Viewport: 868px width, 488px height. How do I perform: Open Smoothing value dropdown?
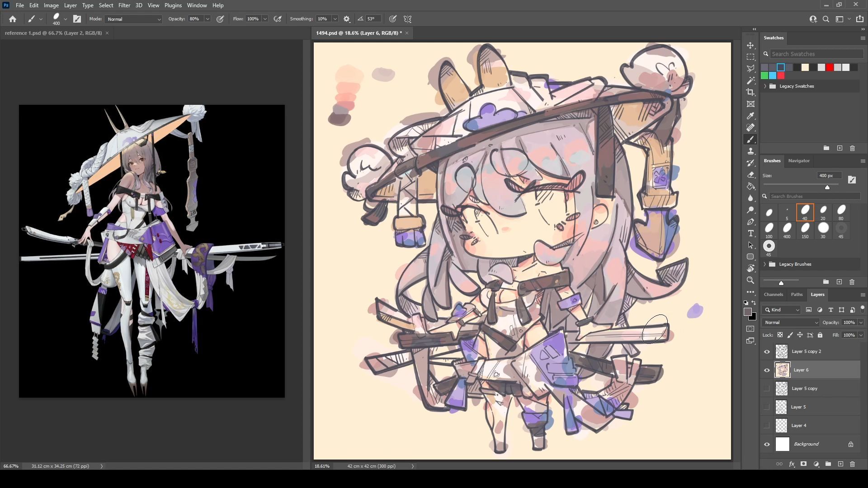click(335, 19)
